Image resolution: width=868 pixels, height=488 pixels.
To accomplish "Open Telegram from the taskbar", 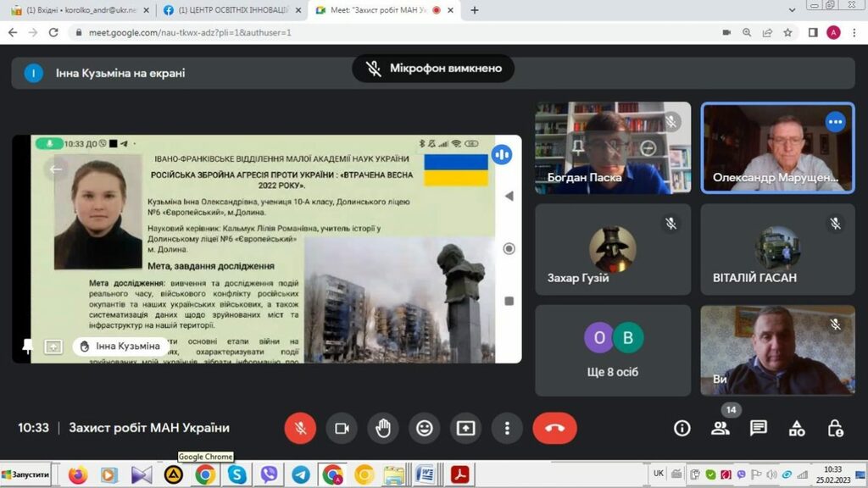I will (x=300, y=474).
